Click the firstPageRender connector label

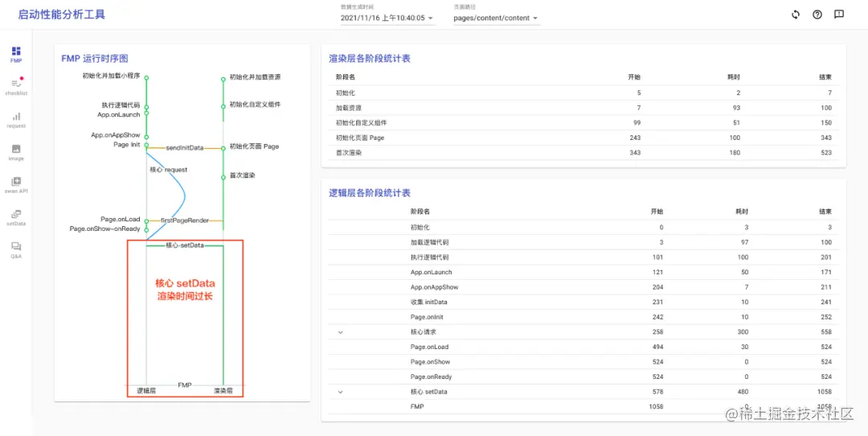click(185, 220)
